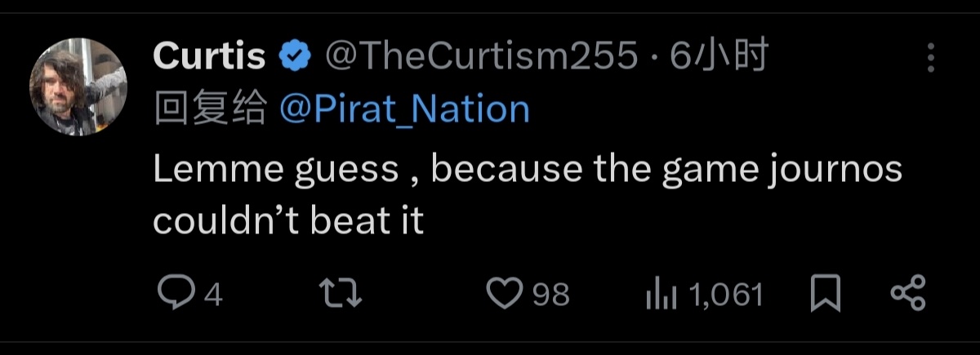Image resolution: width=980 pixels, height=355 pixels.
Task: Click the like count 98
Action: pos(551,295)
